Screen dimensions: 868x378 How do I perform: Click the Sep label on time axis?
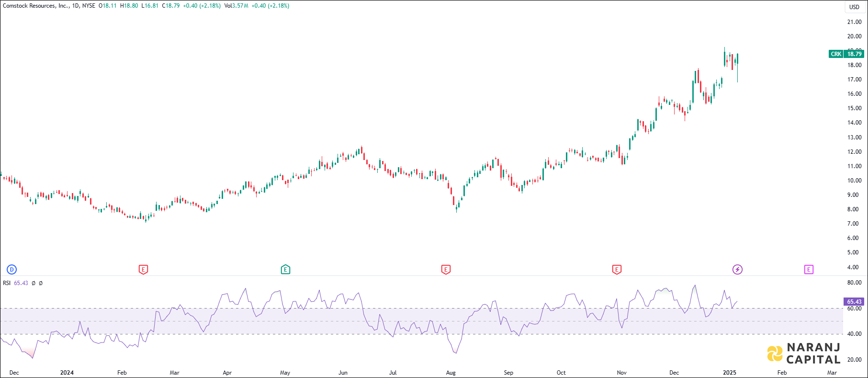coord(508,373)
